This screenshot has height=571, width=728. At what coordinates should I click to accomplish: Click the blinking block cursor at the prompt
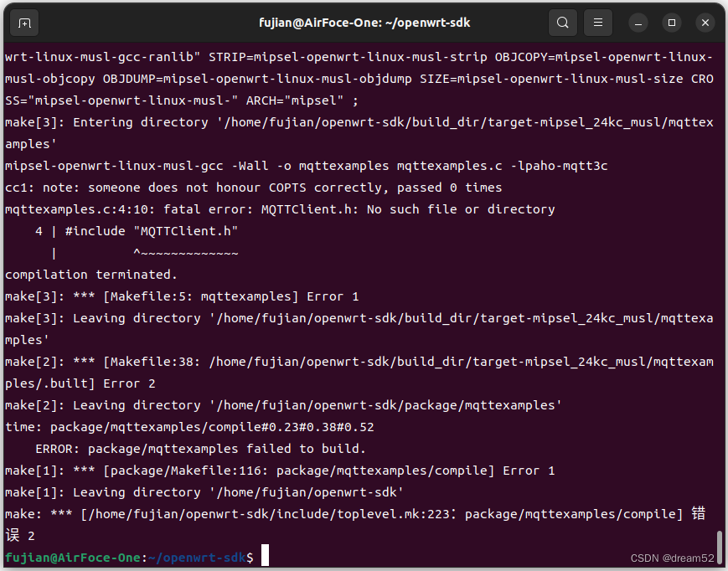pyautogui.click(x=265, y=554)
